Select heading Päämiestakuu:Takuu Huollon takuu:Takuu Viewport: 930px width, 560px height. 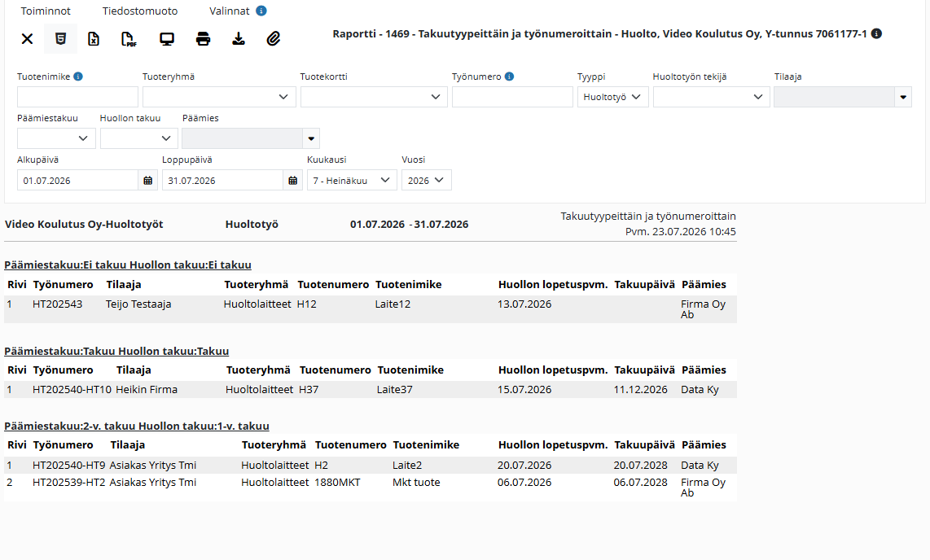(x=116, y=352)
